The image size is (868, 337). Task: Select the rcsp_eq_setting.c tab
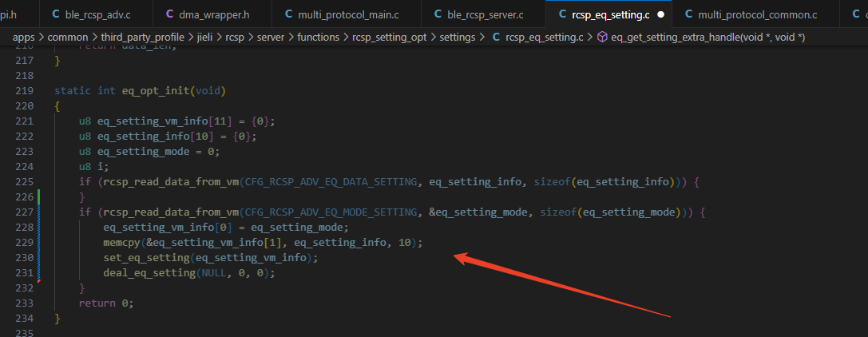(608, 14)
